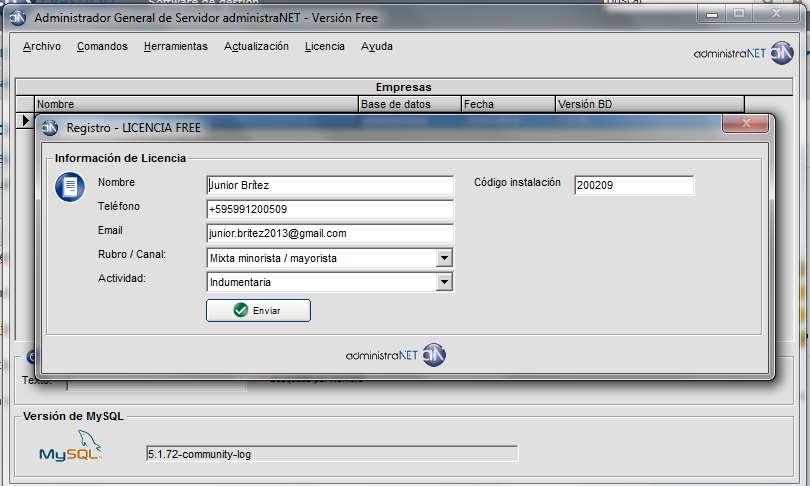Expand the Actividad dropdown arrow

[444, 282]
